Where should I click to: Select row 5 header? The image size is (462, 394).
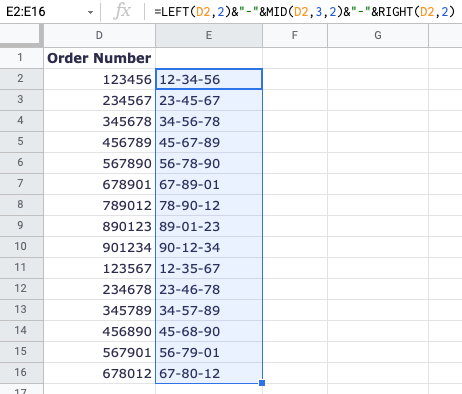(x=20, y=142)
